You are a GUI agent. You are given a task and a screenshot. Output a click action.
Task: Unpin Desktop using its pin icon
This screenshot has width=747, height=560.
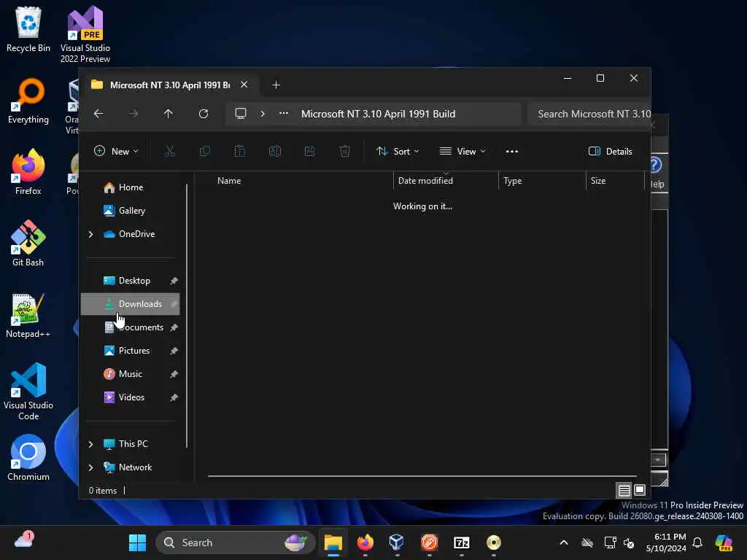[x=174, y=281]
